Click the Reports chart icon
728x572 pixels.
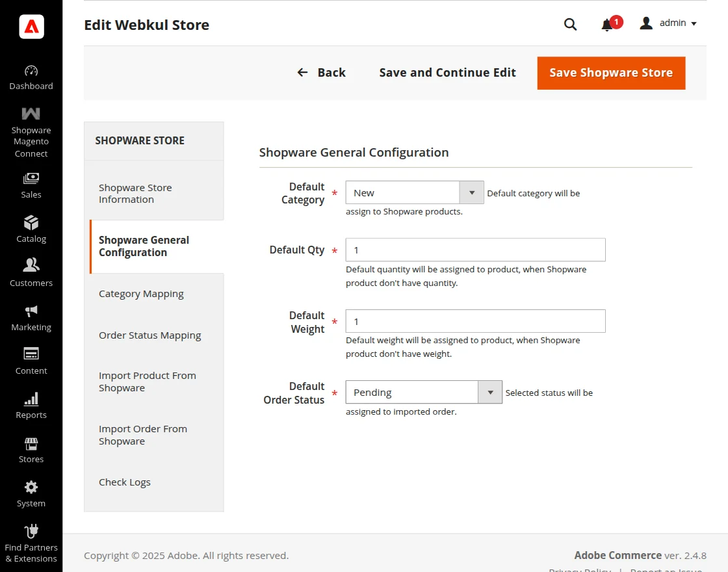[x=31, y=399]
